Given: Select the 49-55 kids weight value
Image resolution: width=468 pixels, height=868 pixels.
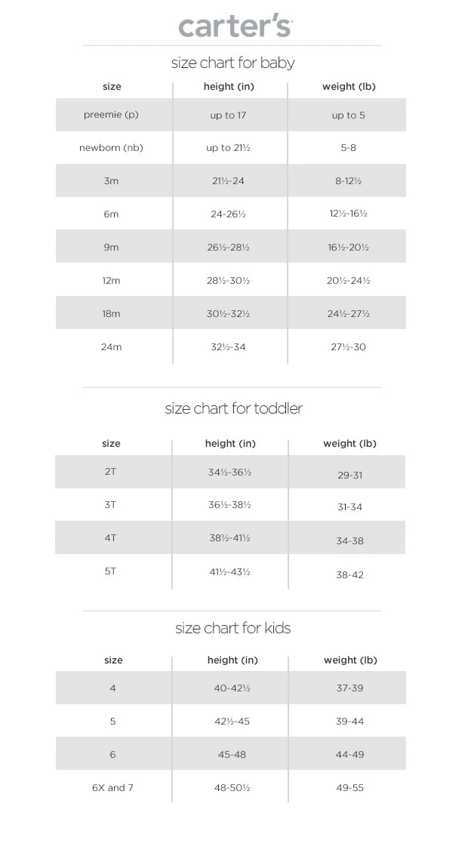Looking at the screenshot, I should (x=349, y=788).
